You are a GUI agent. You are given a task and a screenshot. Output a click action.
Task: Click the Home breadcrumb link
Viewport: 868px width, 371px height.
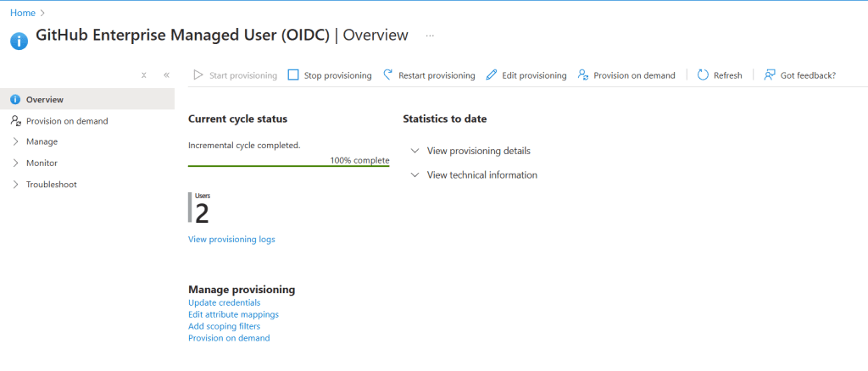point(22,13)
